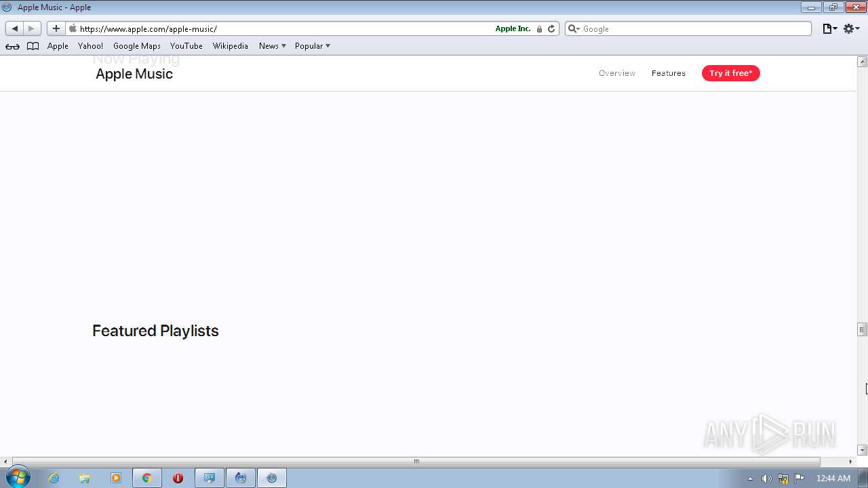The width and height of the screenshot is (868, 488).
Task: Click the Apple Music page title
Action: tap(134, 74)
